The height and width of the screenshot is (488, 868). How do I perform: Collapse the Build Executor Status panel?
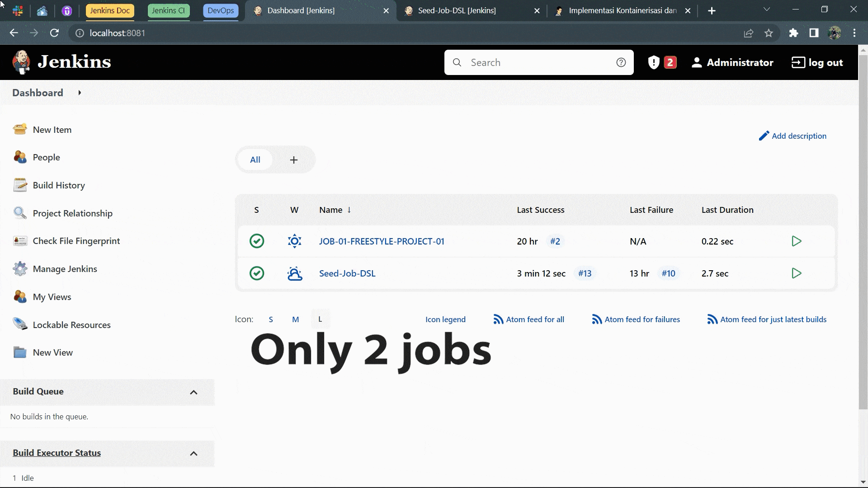(x=193, y=454)
